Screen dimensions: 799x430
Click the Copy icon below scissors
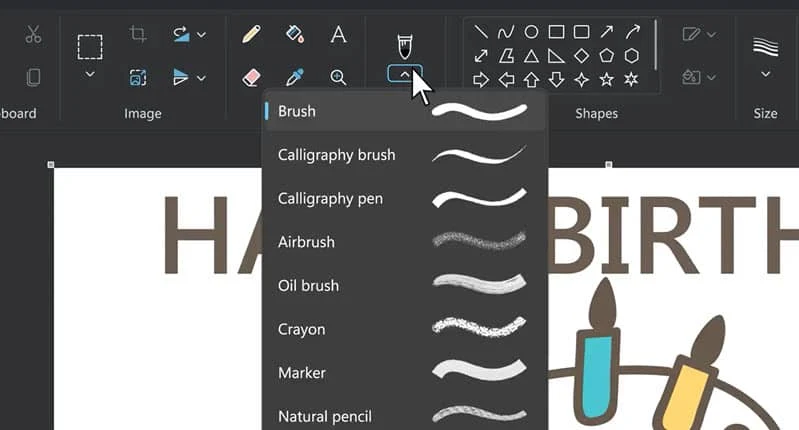point(33,77)
